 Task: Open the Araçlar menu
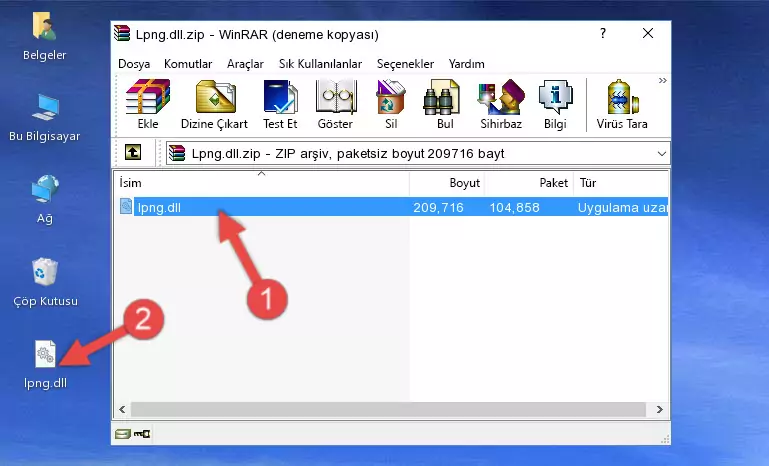(245, 64)
